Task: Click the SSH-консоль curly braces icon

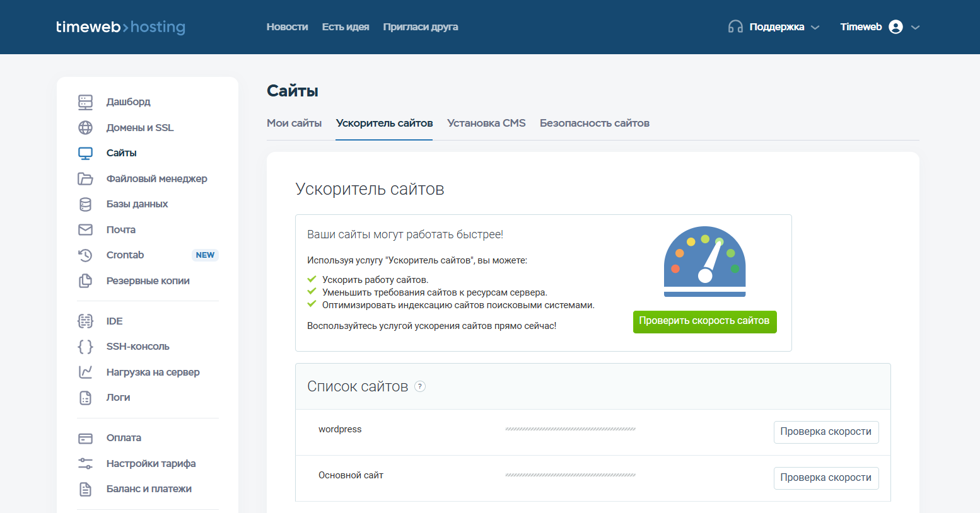Action: [x=85, y=347]
